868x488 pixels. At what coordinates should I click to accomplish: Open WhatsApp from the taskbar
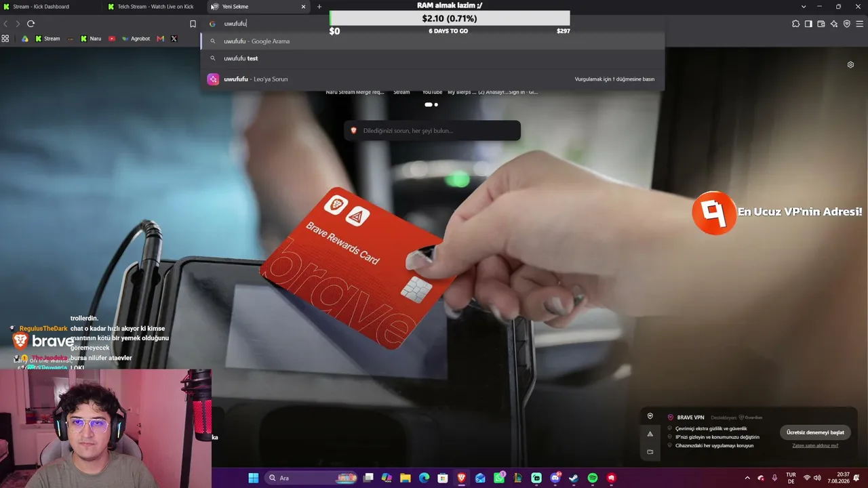(499, 478)
